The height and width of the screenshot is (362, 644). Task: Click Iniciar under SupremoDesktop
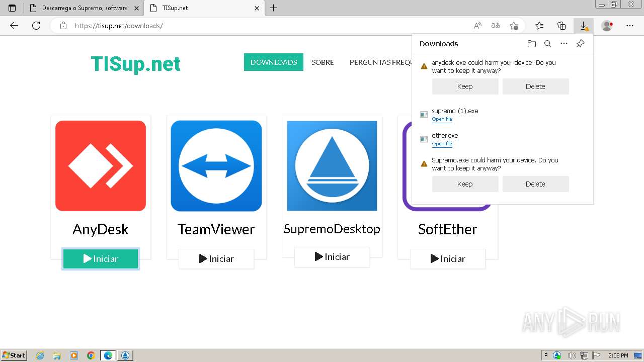(332, 257)
